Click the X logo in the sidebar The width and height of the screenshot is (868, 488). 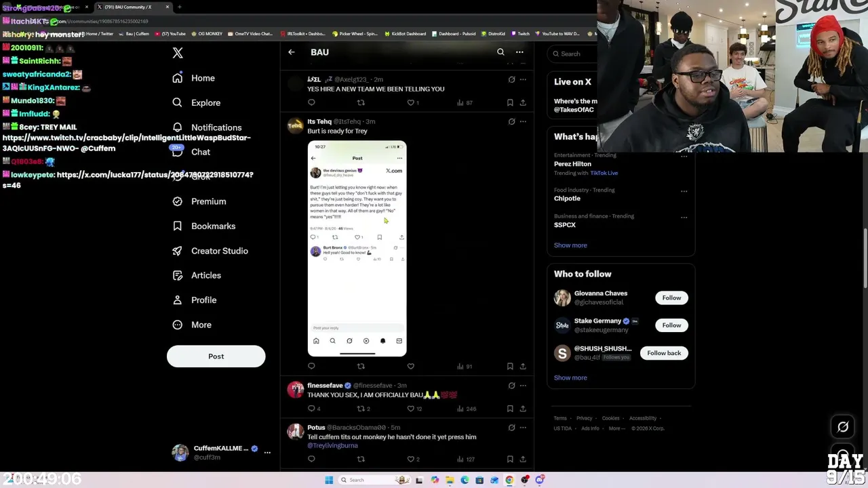pos(178,53)
